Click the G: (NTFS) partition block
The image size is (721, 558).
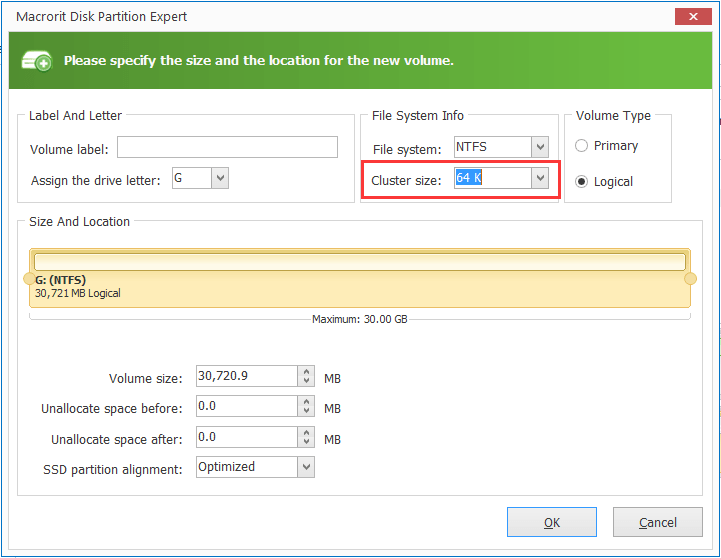click(x=360, y=279)
